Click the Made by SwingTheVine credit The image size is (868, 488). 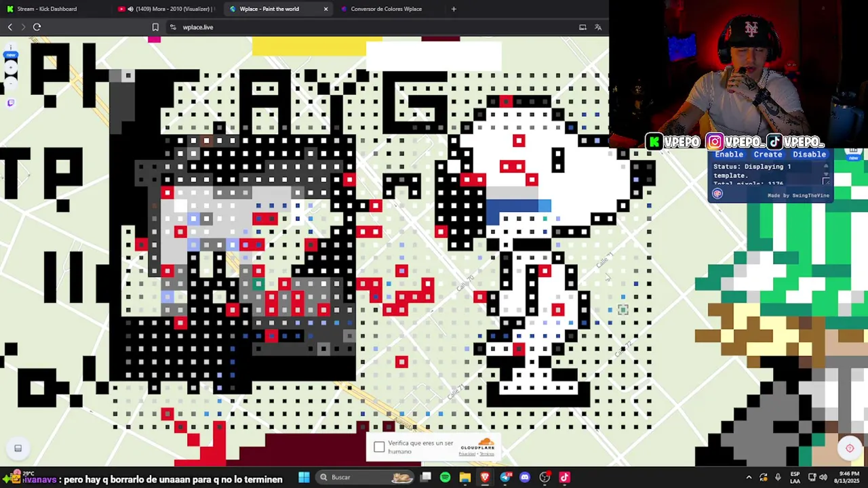click(x=798, y=195)
